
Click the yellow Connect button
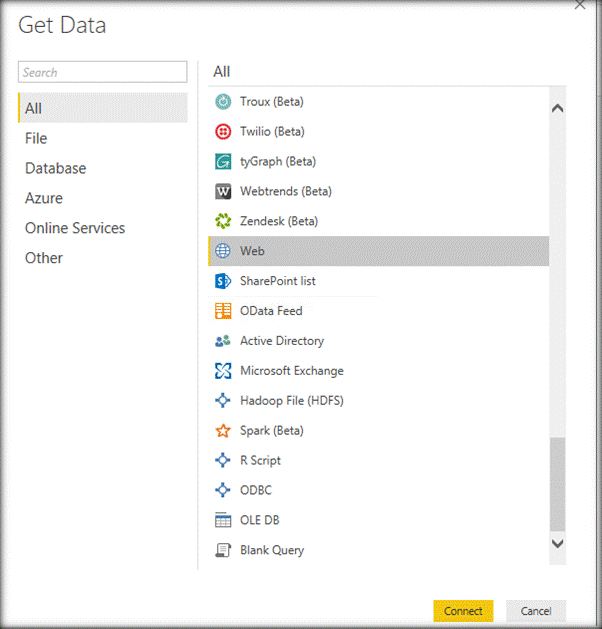[x=463, y=611]
